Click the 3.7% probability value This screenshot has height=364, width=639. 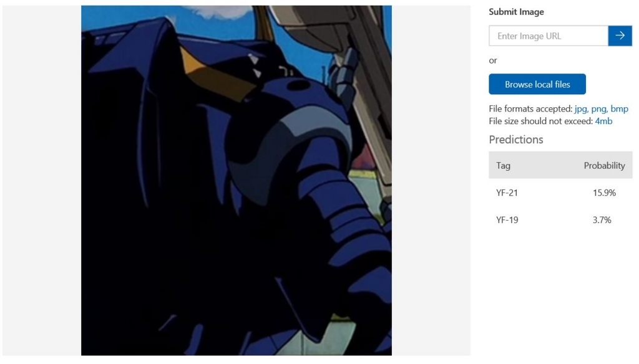tap(602, 220)
